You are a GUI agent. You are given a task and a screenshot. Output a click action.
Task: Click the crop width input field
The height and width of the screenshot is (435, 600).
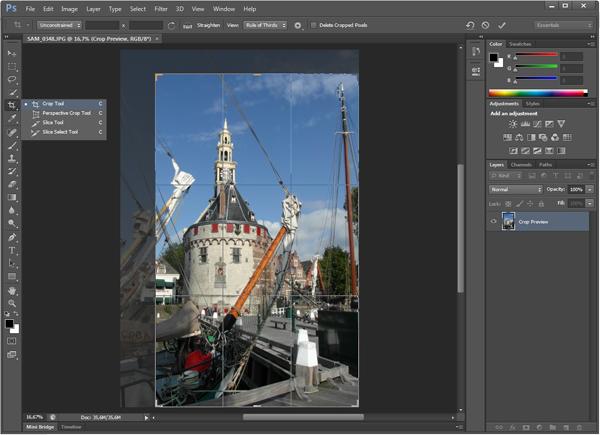tap(102, 25)
